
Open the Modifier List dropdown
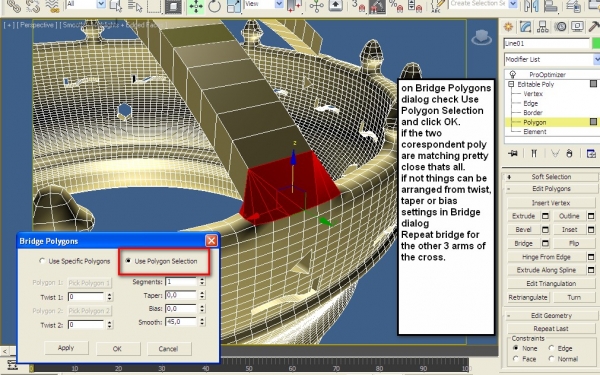coord(551,59)
